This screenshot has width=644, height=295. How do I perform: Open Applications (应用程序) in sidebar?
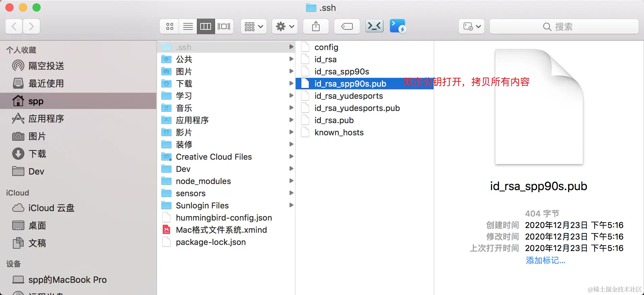[78, 118]
